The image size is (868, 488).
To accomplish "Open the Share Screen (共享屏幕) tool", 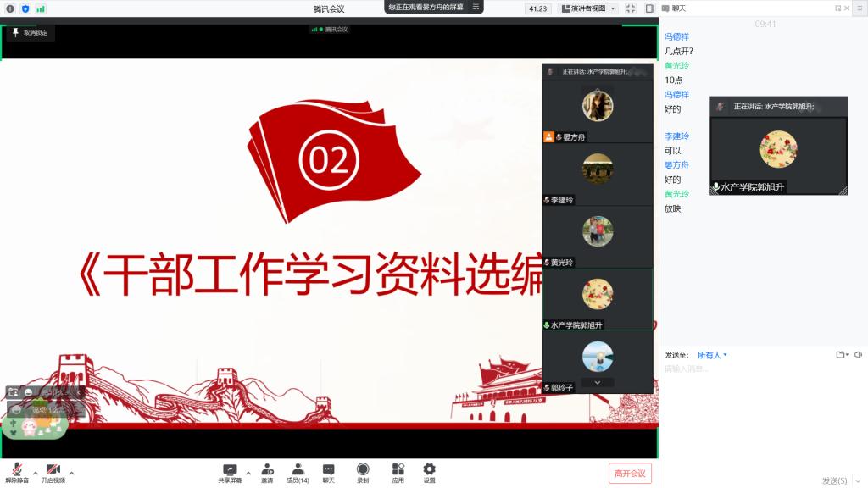I will (230, 472).
